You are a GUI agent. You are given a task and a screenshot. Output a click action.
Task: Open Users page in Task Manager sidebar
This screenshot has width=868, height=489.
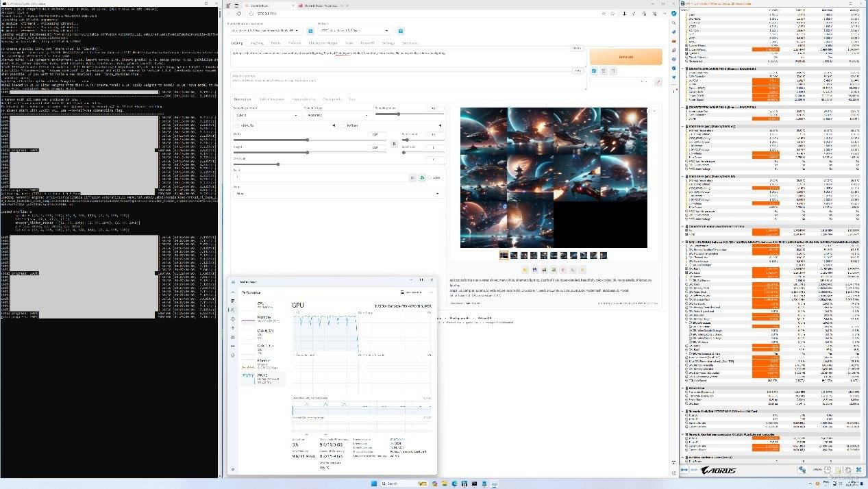point(233,337)
